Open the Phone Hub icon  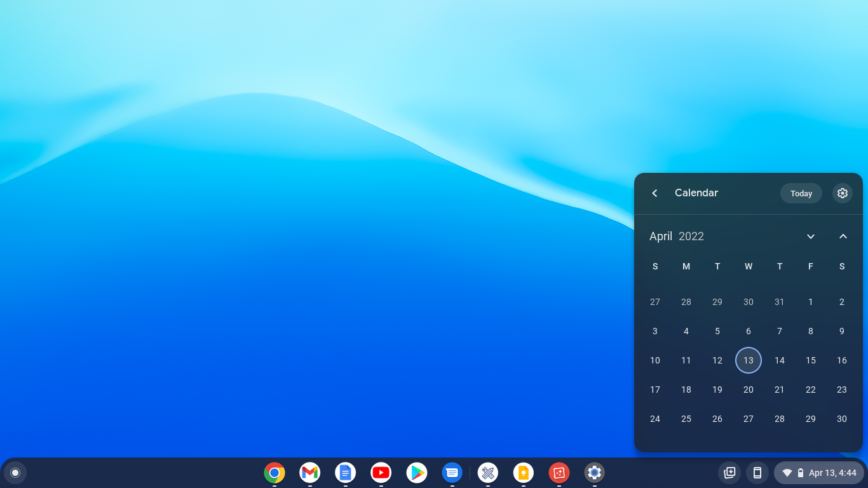tap(757, 473)
